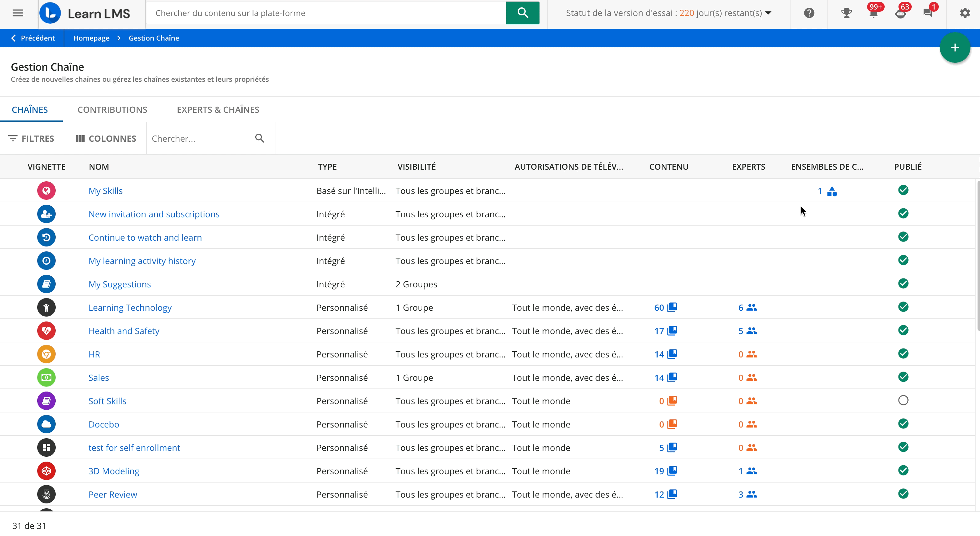Image resolution: width=980 pixels, height=536 pixels.
Task: Open the Colonnes column selector
Action: [106, 138]
